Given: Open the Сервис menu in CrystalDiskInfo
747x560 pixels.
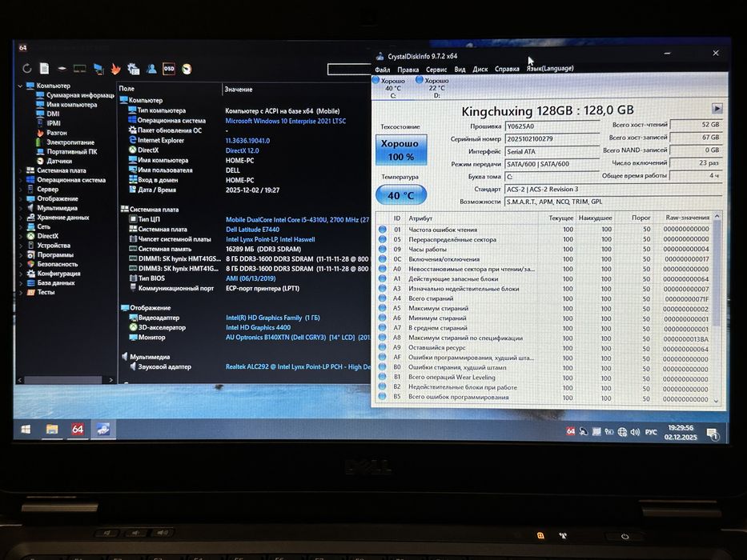Looking at the screenshot, I should (x=436, y=70).
